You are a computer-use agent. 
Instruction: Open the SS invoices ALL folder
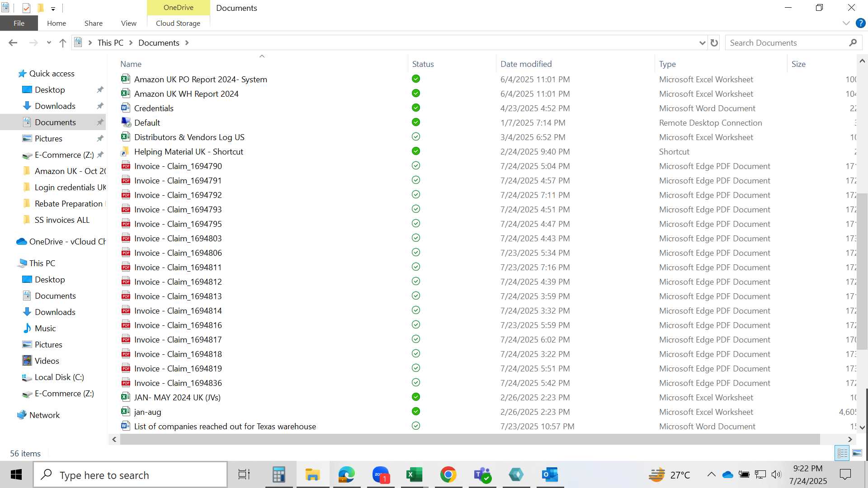point(62,220)
